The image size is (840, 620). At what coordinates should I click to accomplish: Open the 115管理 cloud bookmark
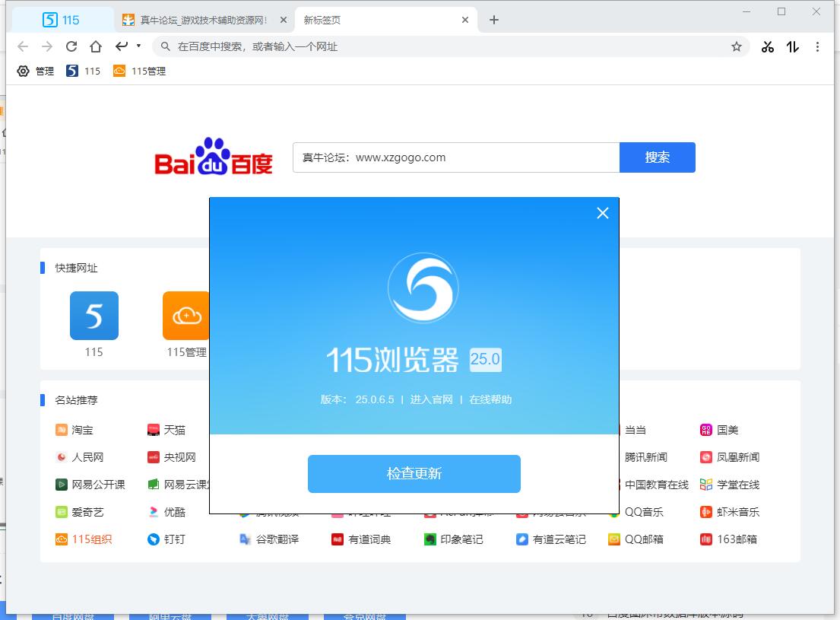pyautogui.click(x=139, y=71)
